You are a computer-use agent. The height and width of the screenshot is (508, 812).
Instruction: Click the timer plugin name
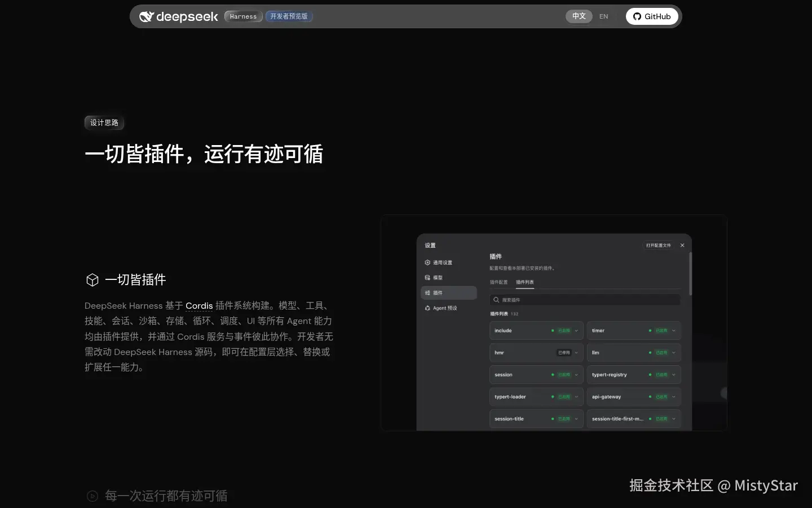coord(598,331)
